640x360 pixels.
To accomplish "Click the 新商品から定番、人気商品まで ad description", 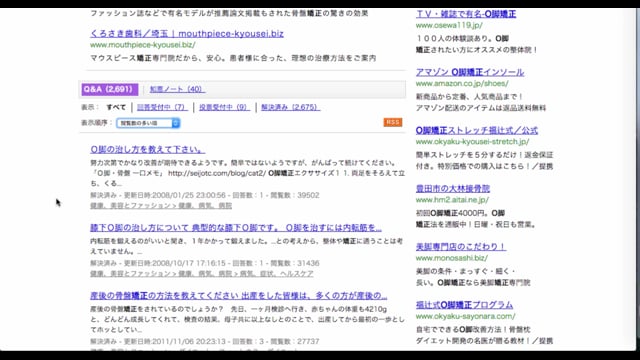I will tap(481, 102).
